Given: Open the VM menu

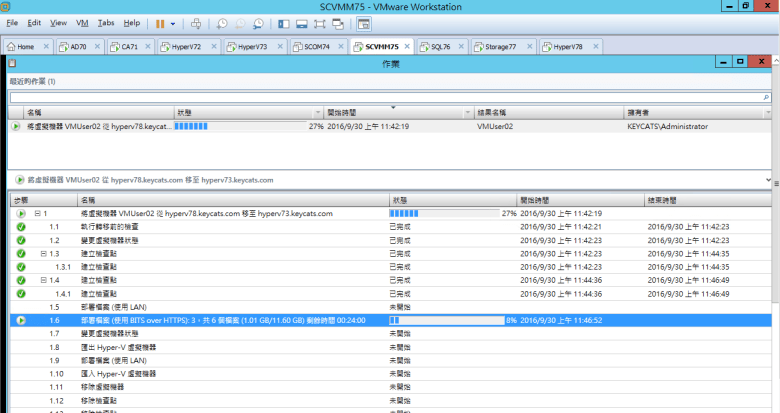Looking at the screenshot, I should click(x=82, y=22).
